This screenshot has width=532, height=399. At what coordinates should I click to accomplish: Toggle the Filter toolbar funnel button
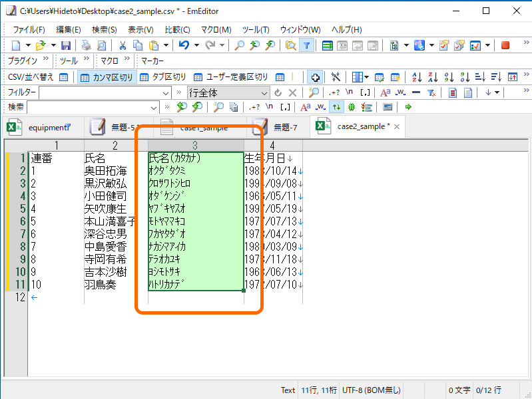(306, 45)
